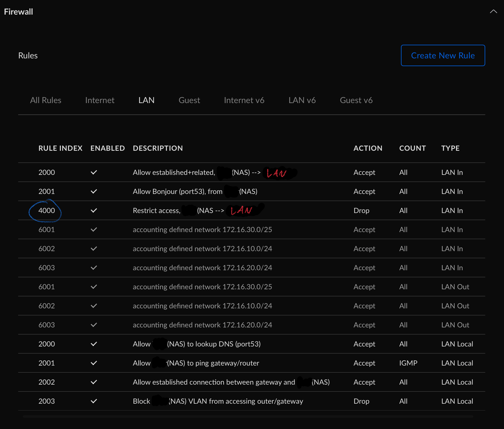The image size is (504, 429).
Task: Open the circled rule index 4000
Action: click(46, 211)
